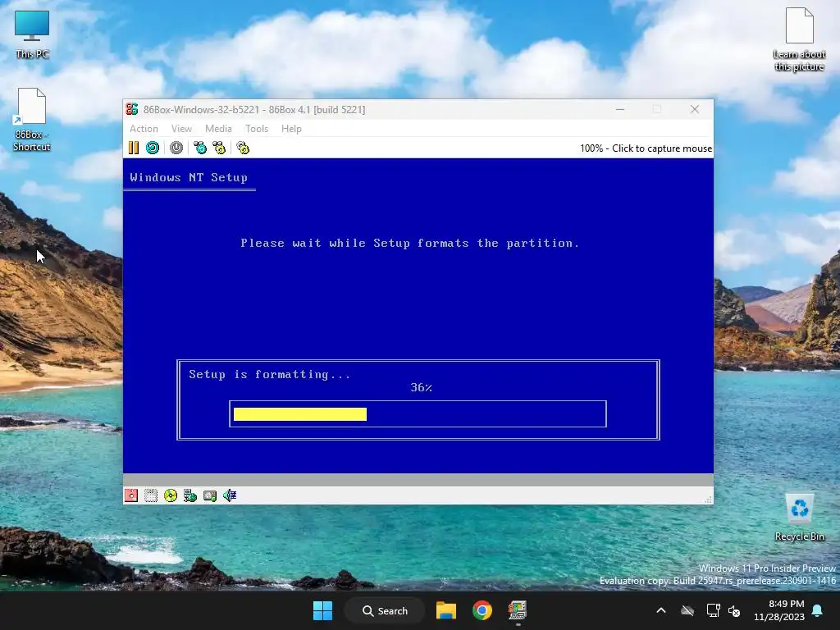The image size is (840, 630).
Task: Click the sound speaker status icon
Action: coord(230,495)
